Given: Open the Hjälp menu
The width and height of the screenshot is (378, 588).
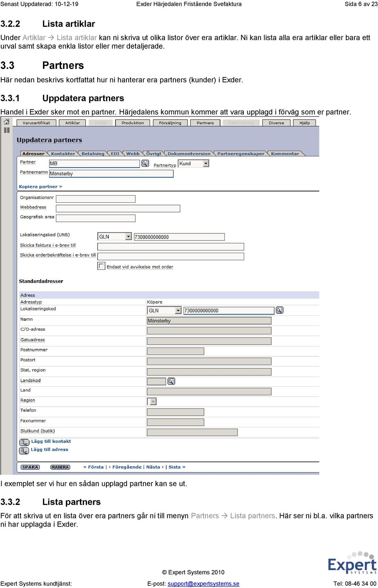Looking at the screenshot, I should [304, 123].
